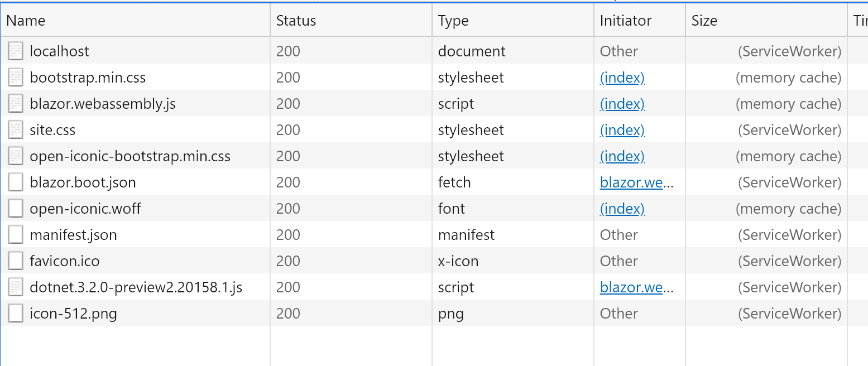868x366 pixels.
Task: Click the icon next to favicon.ico
Action: pos(14,260)
